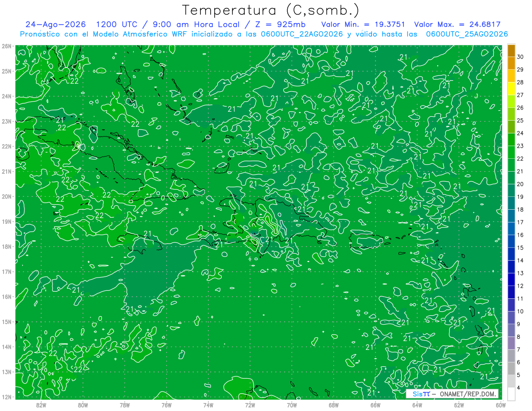
Task: Click the "Valor Max. = 24.6817" value
Action: [x=457, y=24]
